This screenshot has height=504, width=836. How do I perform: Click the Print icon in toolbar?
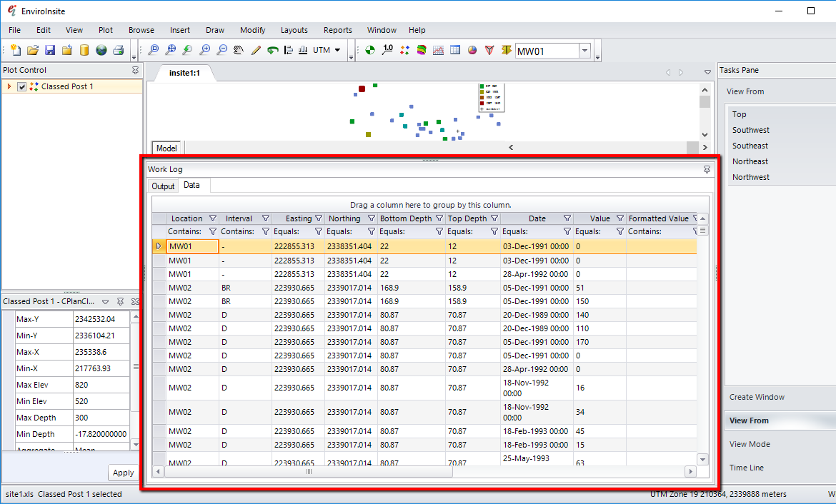tap(119, 50)
